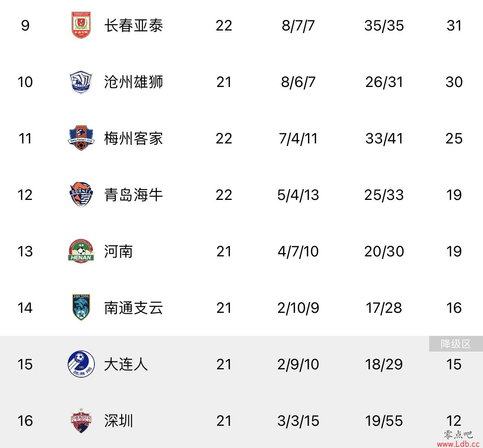Open the 河南 team name
The width and height of the screenshot is (483, 448).
click(x=118, y=251)
